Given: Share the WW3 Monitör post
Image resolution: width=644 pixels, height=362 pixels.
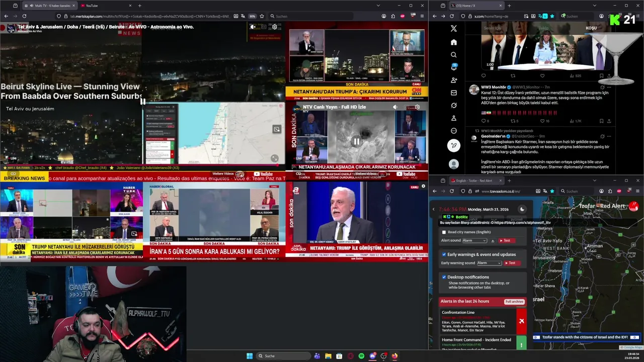Looking at the screenshot, I should point(609,121).
